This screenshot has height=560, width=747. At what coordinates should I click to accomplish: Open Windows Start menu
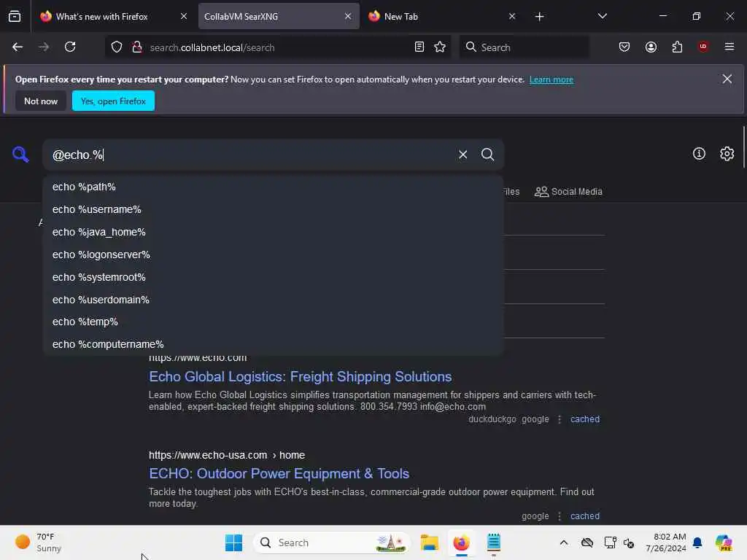tap(233, 542)
